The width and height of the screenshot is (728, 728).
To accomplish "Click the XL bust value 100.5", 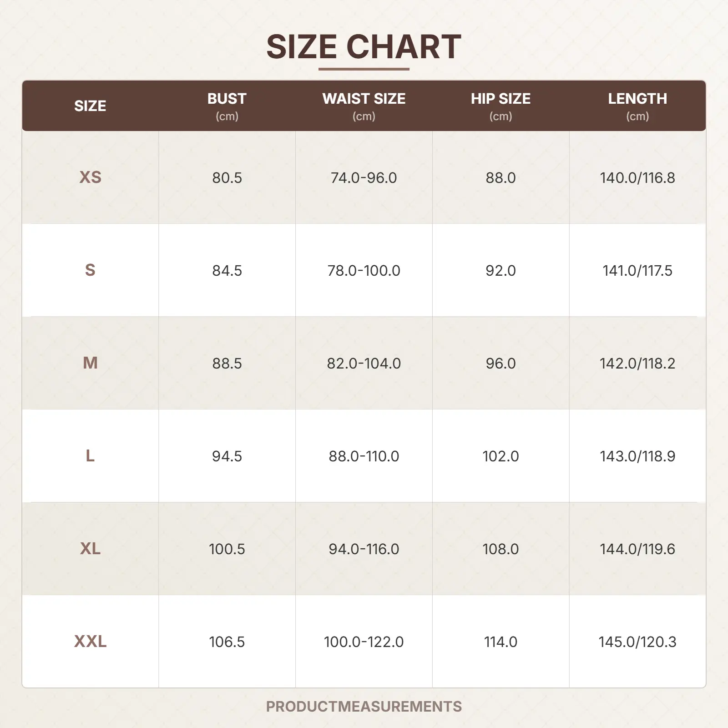I will 227,549.
